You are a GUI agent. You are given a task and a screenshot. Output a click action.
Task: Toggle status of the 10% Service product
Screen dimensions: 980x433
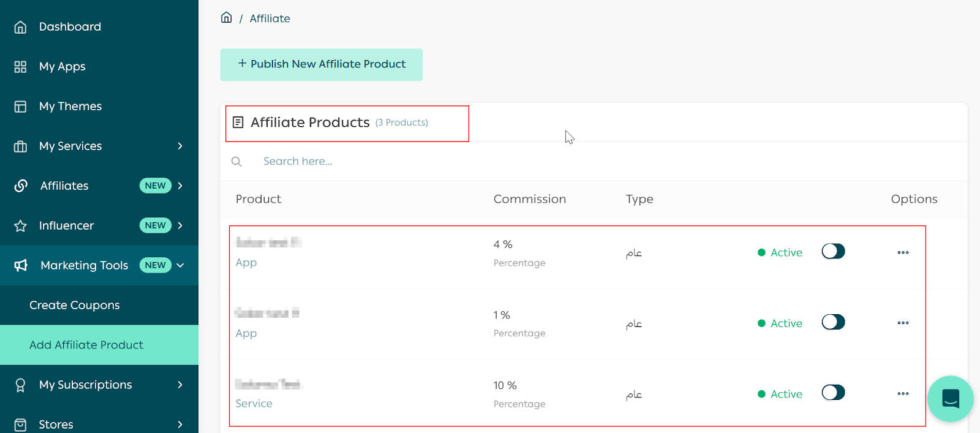[x=833, y=393]
